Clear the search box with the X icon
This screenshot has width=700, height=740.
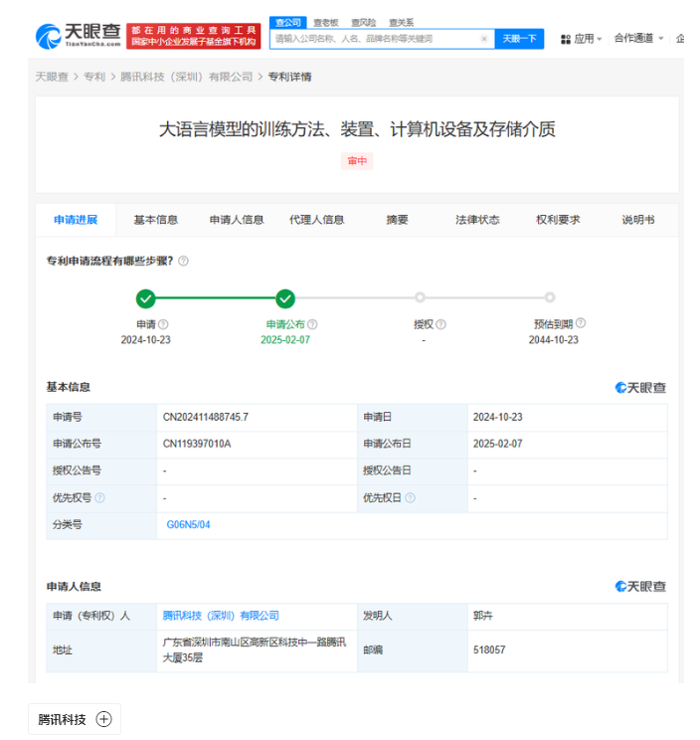(x=484, y=39)
